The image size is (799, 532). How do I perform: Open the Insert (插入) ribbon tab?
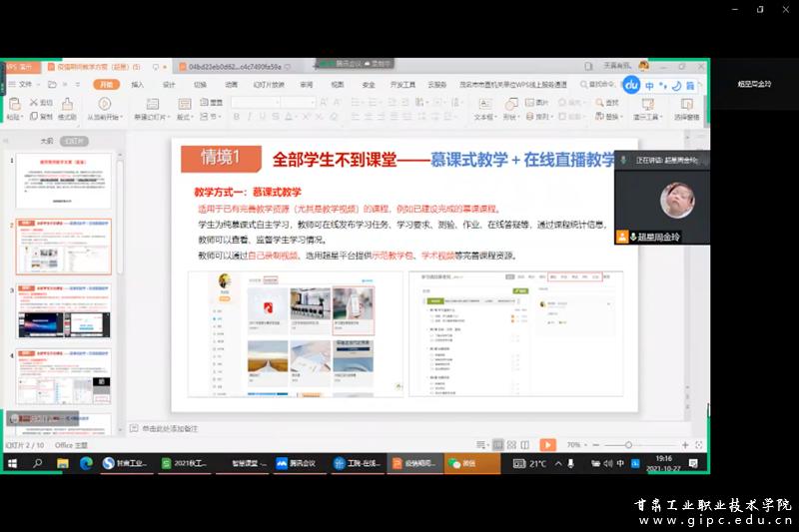[138, 85]
